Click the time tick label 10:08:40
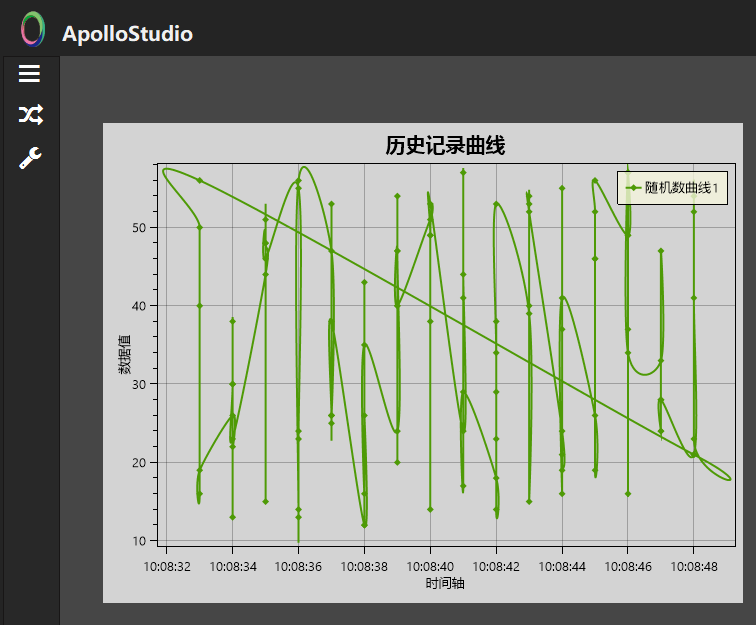This screenshot has width=756, height=625. point(430,567)
